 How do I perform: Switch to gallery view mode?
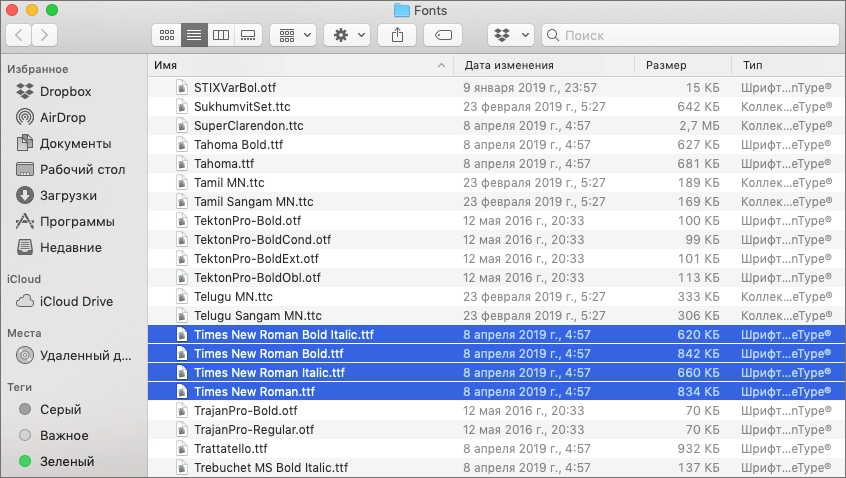[248, 35]
